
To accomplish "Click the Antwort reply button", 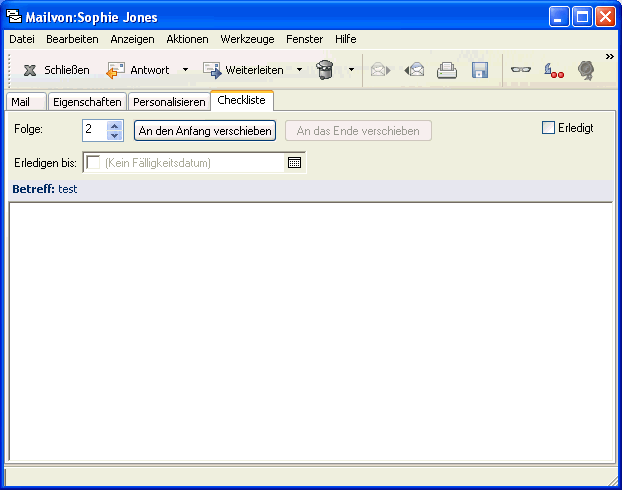I will coord(138,70).
